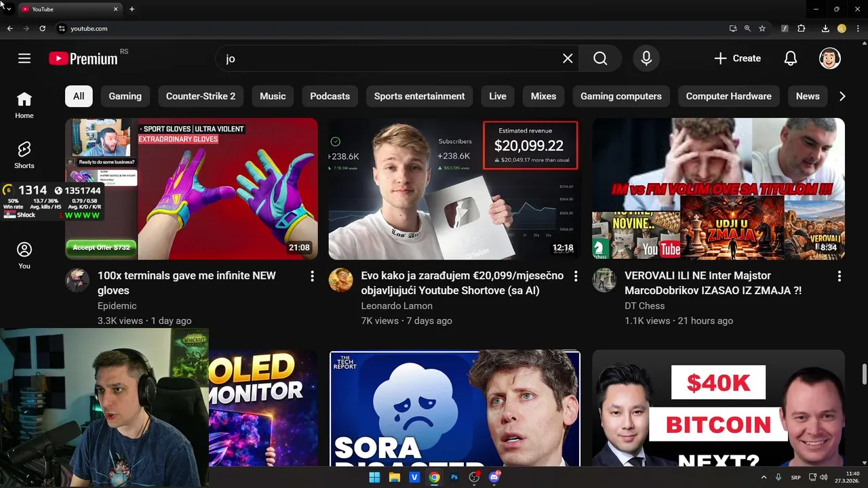
Task: Open 'Evo kako ja zarađujem' video title
Action: [462, 283]
